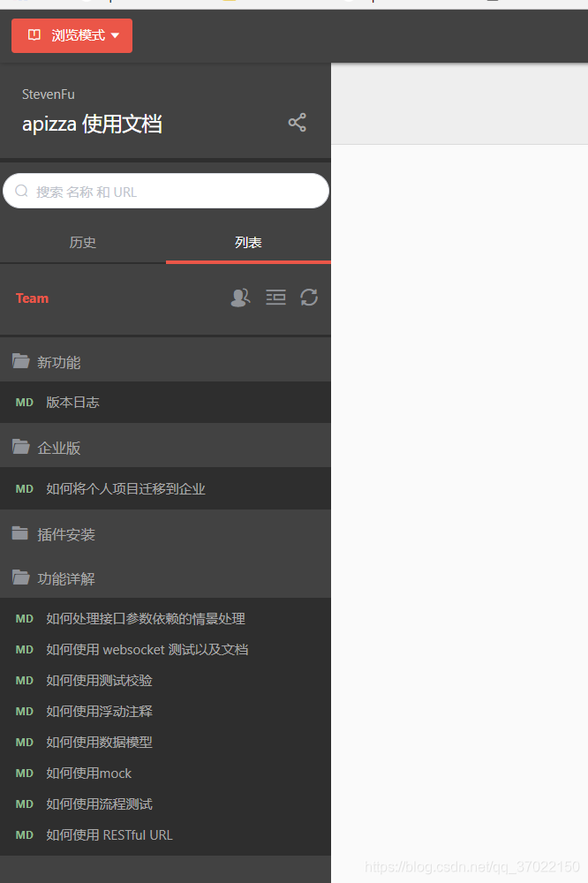Open 如何使用 websocket 测试以及文档 document
This screenshot has width=588, height=883.
[166, 649]
